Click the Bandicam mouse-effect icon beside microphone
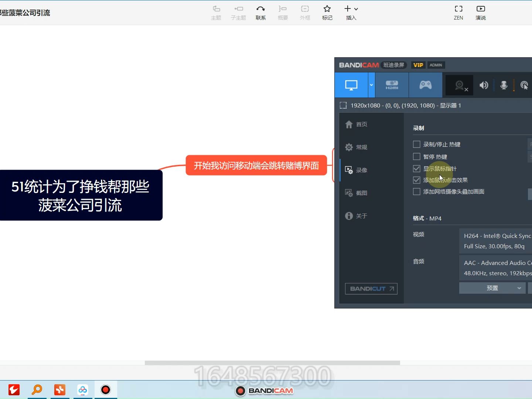 (x=524, y=85)
